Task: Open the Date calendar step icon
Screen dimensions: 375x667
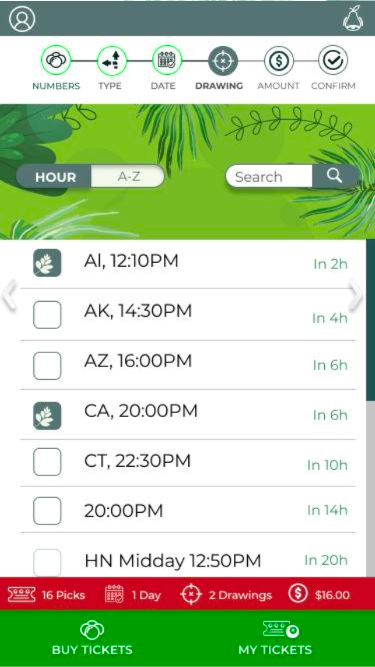Action: coord(167,60)
